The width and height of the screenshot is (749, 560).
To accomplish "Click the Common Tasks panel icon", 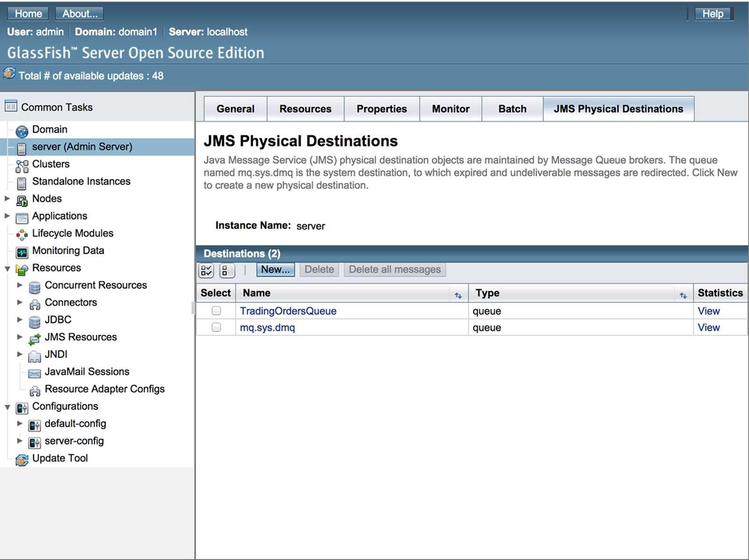I will (11, 106).
